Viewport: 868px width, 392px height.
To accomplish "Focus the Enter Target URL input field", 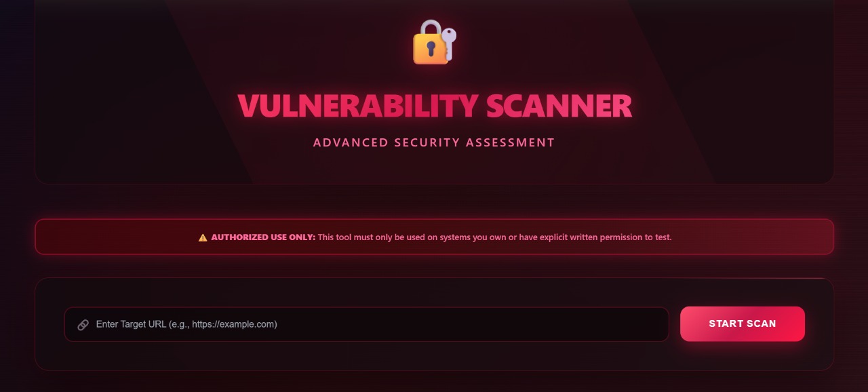I will [x=380, y=324].
